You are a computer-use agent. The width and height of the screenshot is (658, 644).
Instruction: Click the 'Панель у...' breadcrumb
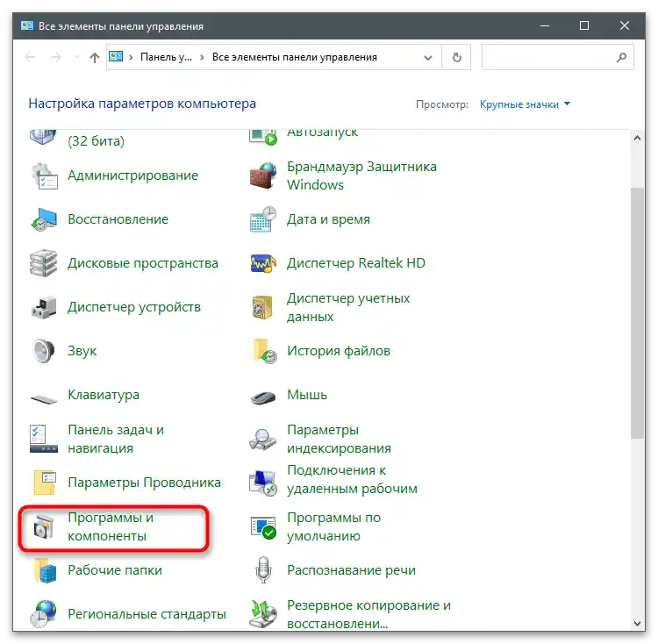pos(166,57)
